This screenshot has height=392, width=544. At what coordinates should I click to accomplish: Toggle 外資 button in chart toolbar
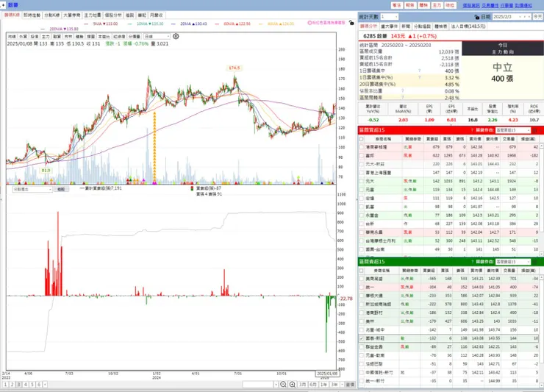tap(24, 37)
